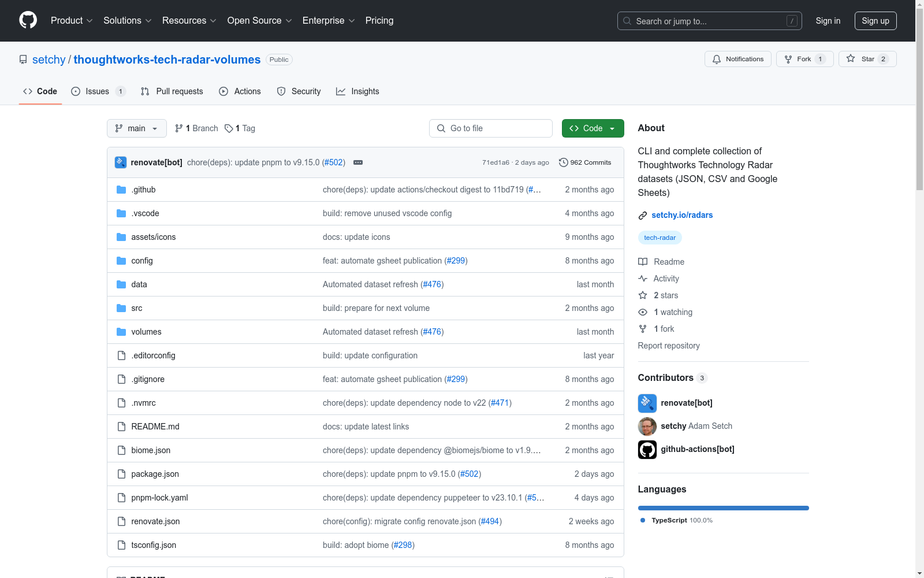Screen dimensions: 924x578
Task: Click the link icon beside setchy.io/radars
Action: [x=643, y=216]
